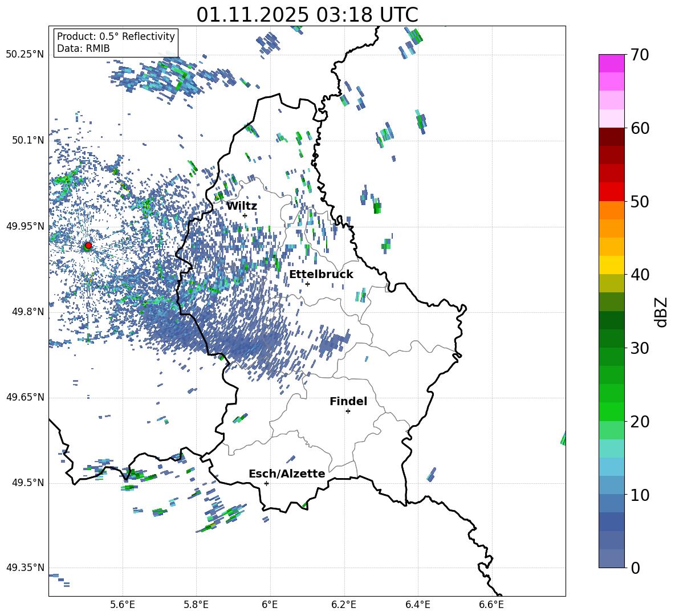
Task: Click the 'Wiltz' city label
Action: (x=242, y=206)
